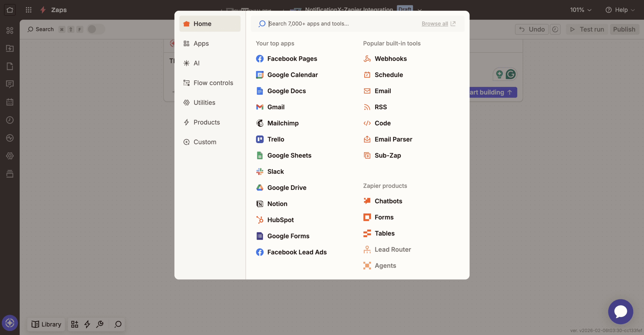Switch to the Flow controls category
Screen dimensions: 644x335
coord(213,83)
